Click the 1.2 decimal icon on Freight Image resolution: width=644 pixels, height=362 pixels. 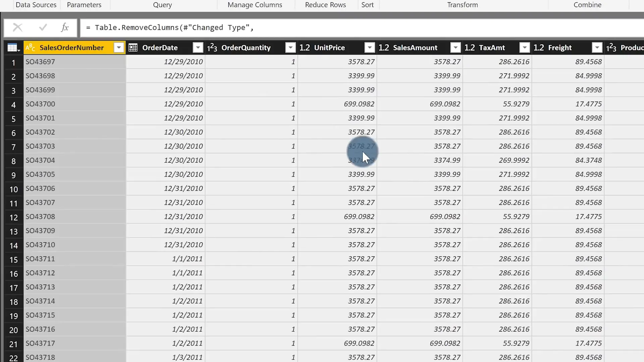[539, 47]
